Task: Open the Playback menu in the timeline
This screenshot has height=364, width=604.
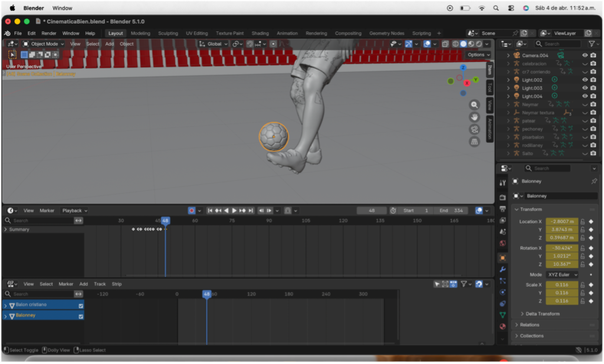Action: [x=73, y=210]
